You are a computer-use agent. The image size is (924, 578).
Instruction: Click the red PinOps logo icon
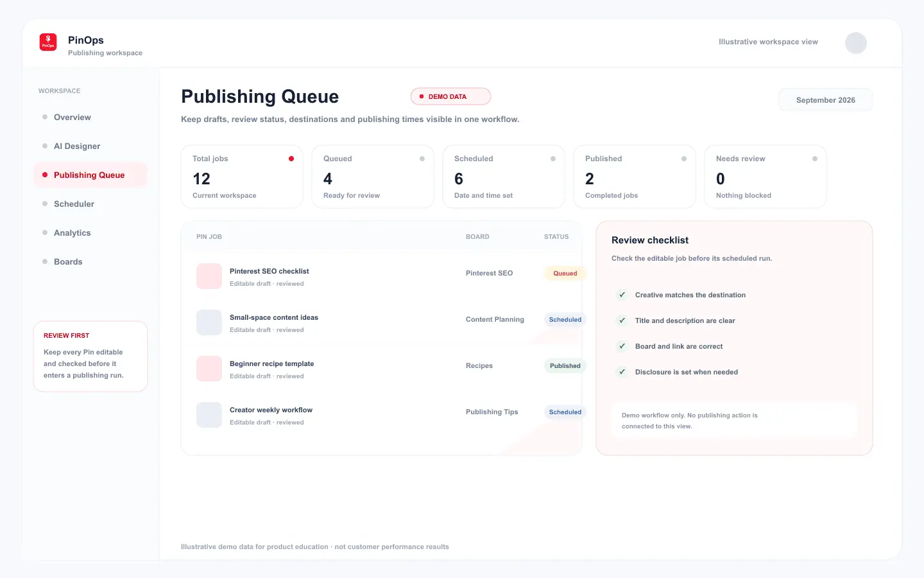tap(48, 42)
